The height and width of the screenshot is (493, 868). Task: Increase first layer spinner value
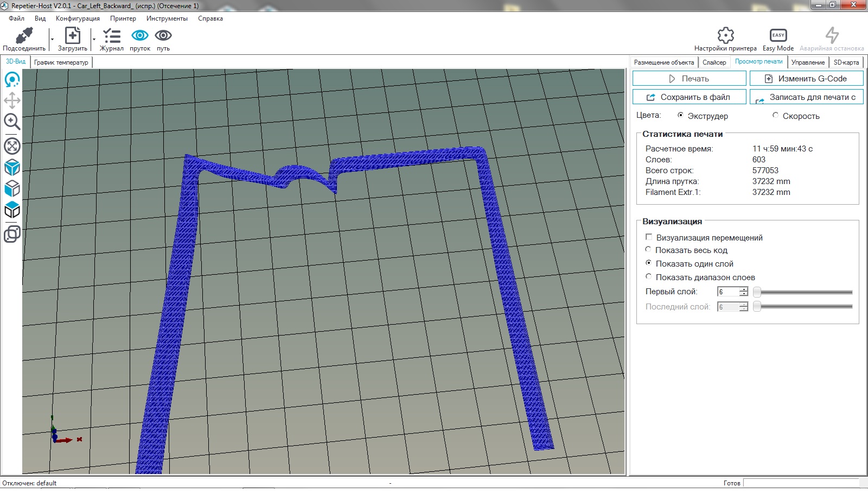744,289
